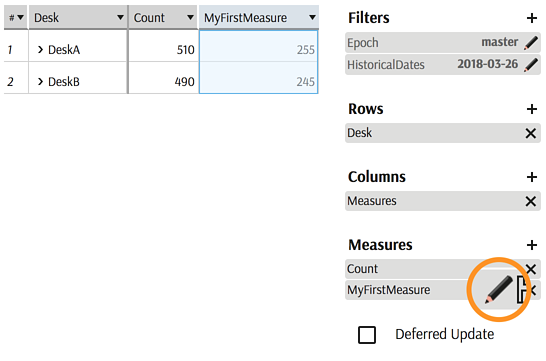This screenshot has height=361, width=546.
Task: Expand the DeskB row
Action: (x=40, y=82)
